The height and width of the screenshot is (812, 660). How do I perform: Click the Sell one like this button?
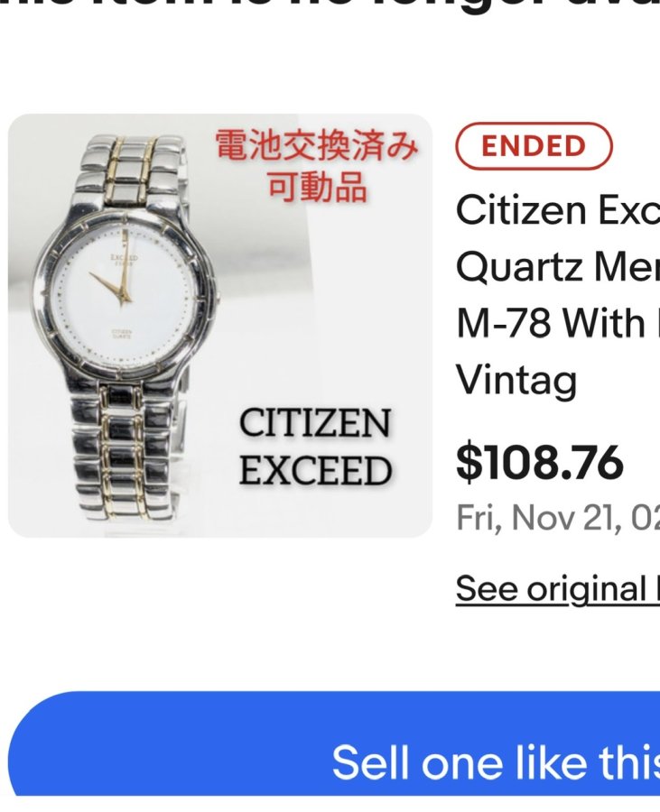point(334,743)
